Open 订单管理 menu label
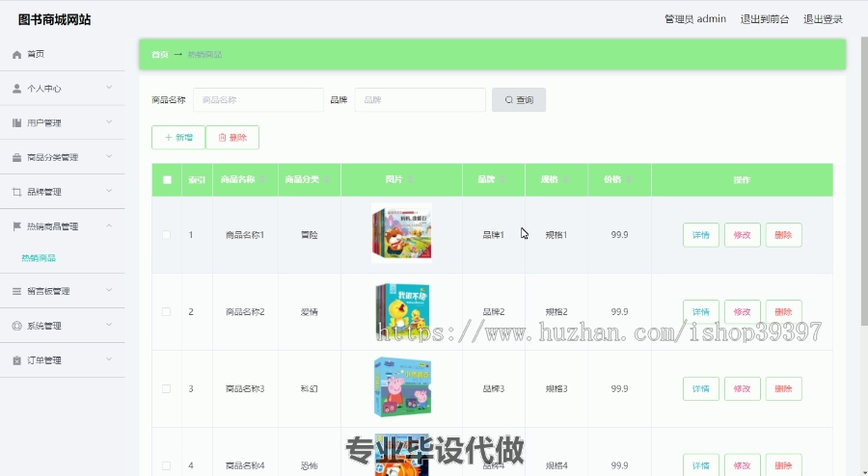Viewport: 868px width, 476px height. pos(44,360)
